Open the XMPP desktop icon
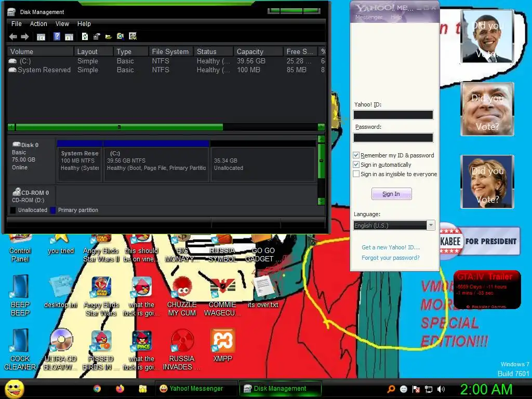This screenshot has width=532, height=399. click(x=222, y=344)
